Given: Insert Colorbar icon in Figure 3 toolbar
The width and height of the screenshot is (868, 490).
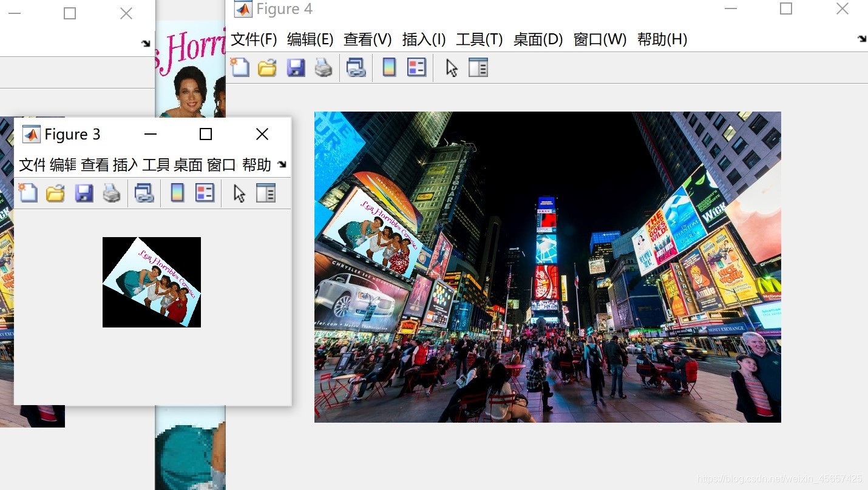Looking at the screenshot, I should [177, 193].
